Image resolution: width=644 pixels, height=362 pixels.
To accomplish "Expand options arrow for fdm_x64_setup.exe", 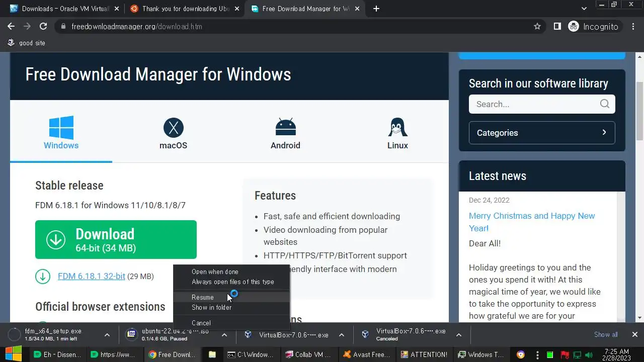I will (x=107, y=334).
